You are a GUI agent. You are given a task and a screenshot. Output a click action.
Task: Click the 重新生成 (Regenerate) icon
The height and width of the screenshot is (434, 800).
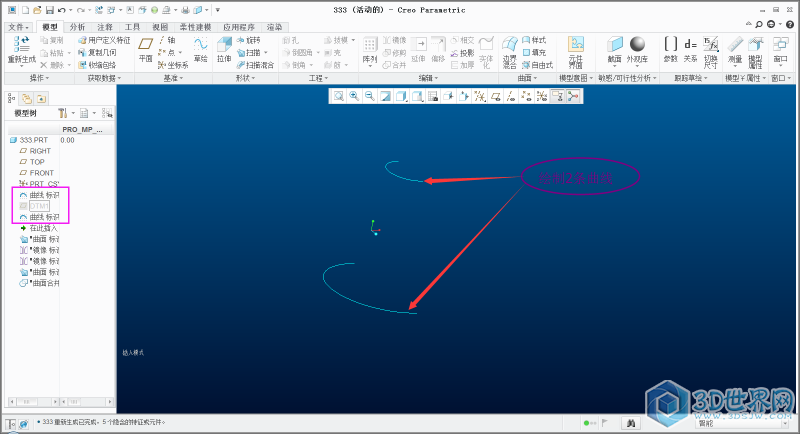point(22,44)
